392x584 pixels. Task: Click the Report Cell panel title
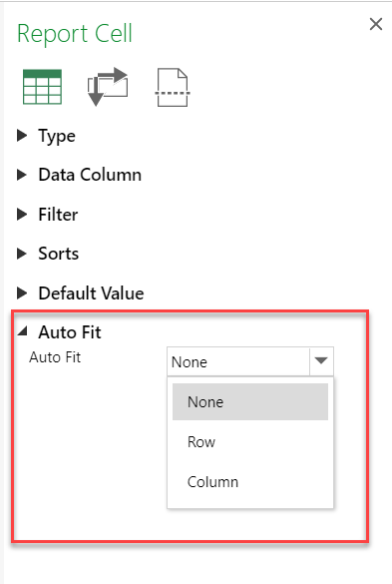75,34
